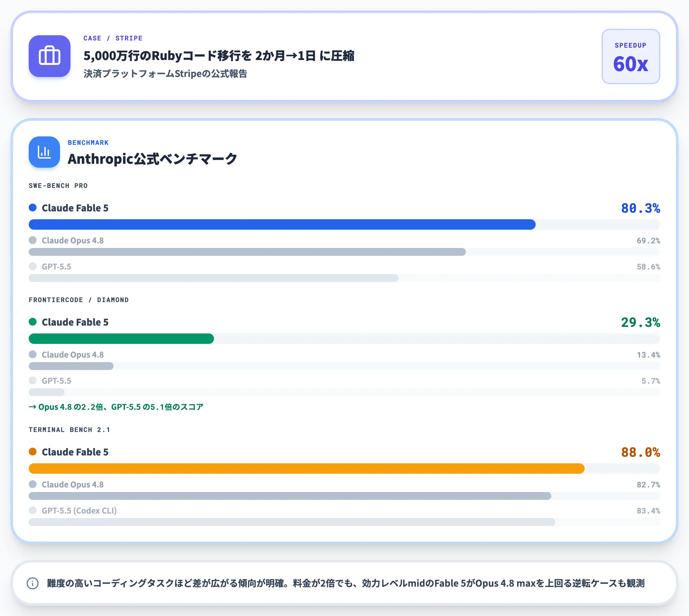Click the footer note starting '難度の高いコーディングタスク'

(x=345, y=583)
